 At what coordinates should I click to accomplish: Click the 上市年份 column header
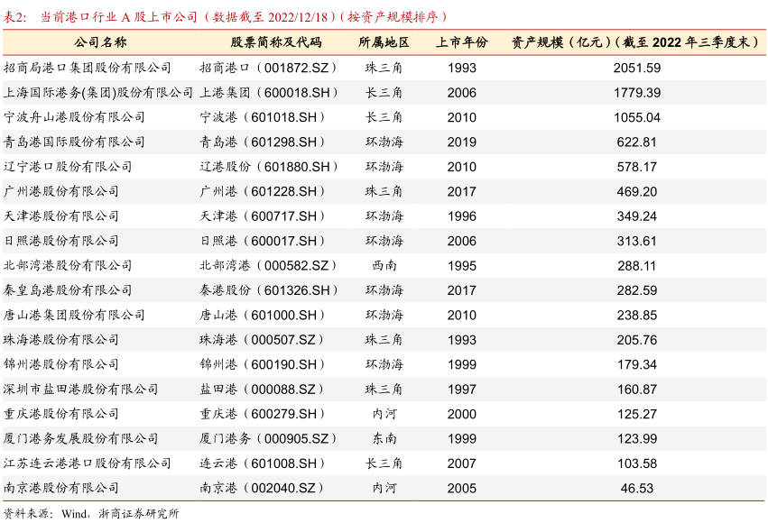(461, 42)
